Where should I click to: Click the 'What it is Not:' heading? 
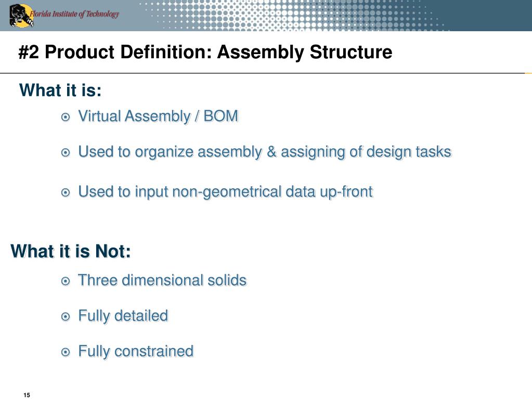71,251
